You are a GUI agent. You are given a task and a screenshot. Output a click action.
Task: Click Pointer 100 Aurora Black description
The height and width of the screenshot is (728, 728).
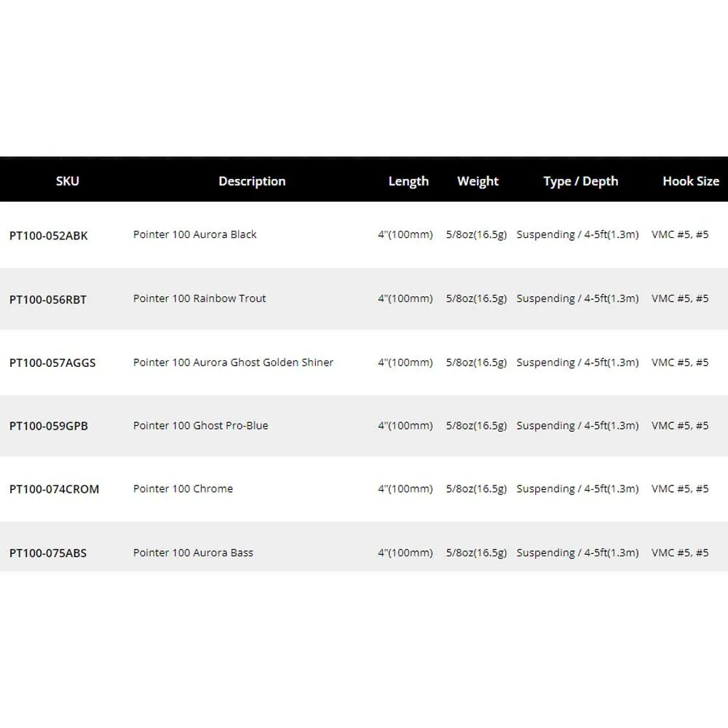[195, 234]
